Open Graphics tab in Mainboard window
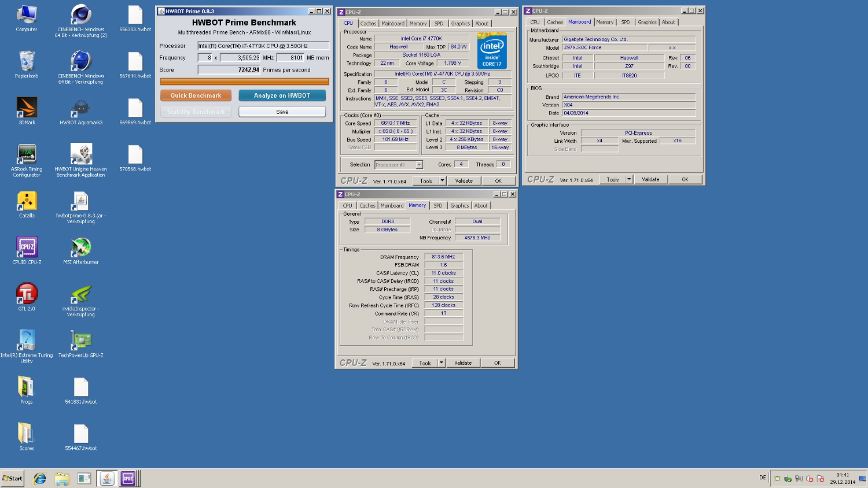Image resolution: width=868 pixels, height=488 pixels. [647, 22]
